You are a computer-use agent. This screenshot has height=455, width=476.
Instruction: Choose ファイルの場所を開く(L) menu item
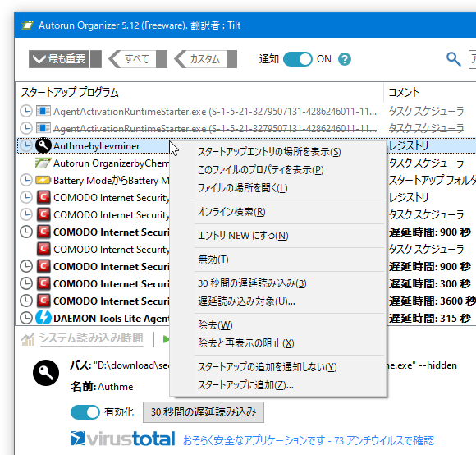pyautogui.click(x=242, y=188)
